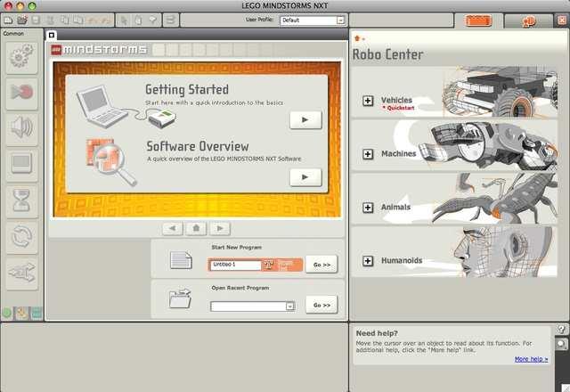The image size is (570, 392).
Task: Select the Move block (gears) in palette
Action: pyautogui.click(x=21, y=57)
